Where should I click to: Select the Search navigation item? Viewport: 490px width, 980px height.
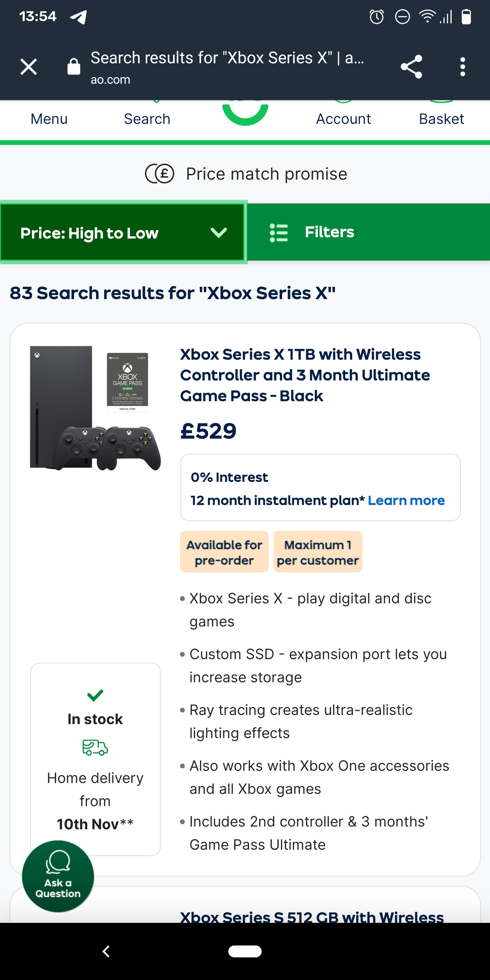(x=147, y=119)
